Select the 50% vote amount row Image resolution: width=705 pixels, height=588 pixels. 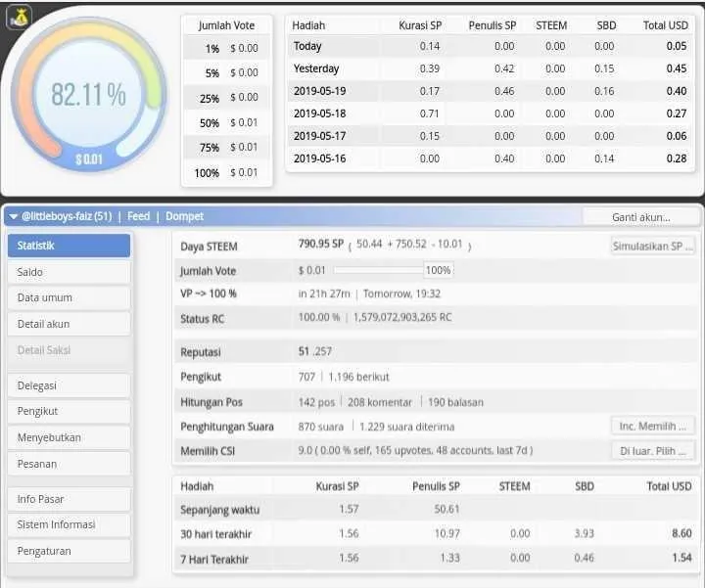click(227, 122)
